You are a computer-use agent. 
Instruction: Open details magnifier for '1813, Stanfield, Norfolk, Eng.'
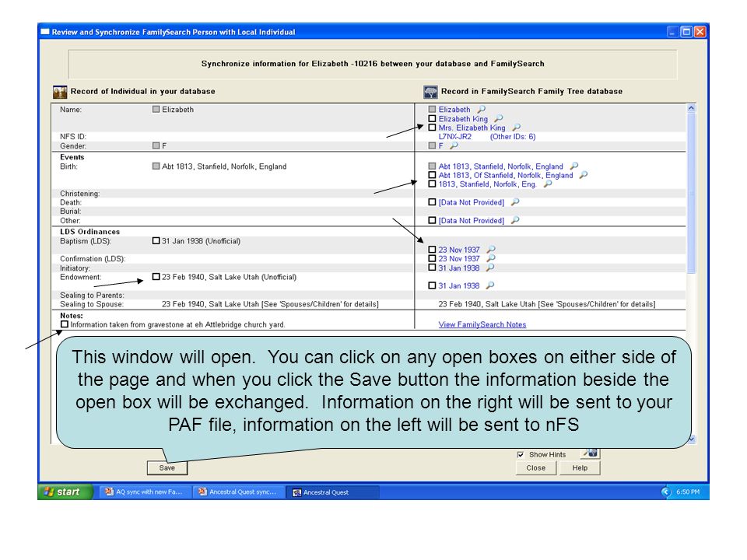point(548,184)
